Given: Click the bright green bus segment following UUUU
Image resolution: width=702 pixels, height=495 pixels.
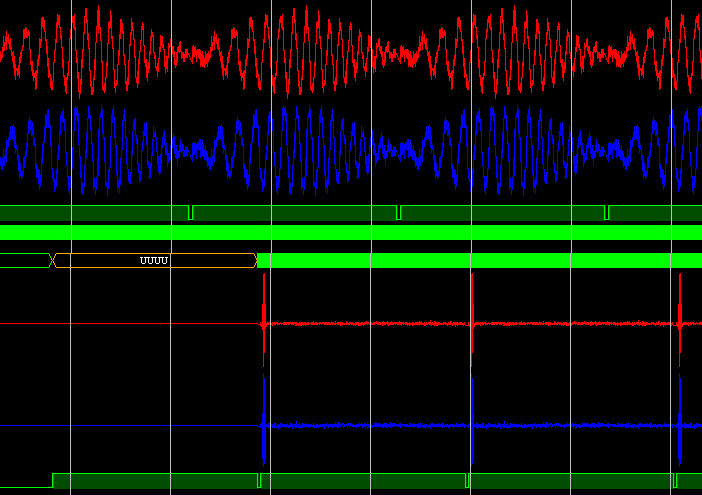Looking at the screenshot, I should [x=479, y=260].
